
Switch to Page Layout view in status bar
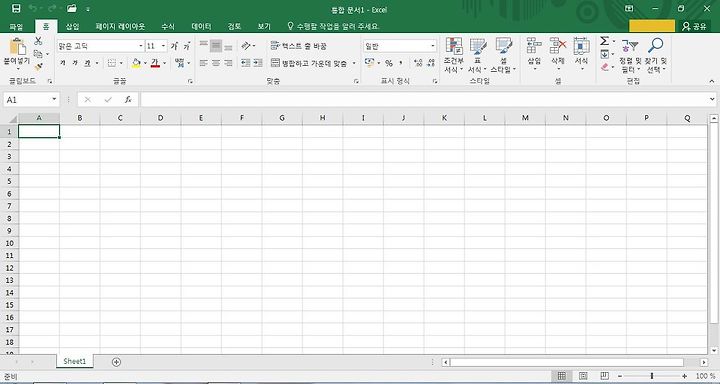pyautogui.click(x=583, y=376)
